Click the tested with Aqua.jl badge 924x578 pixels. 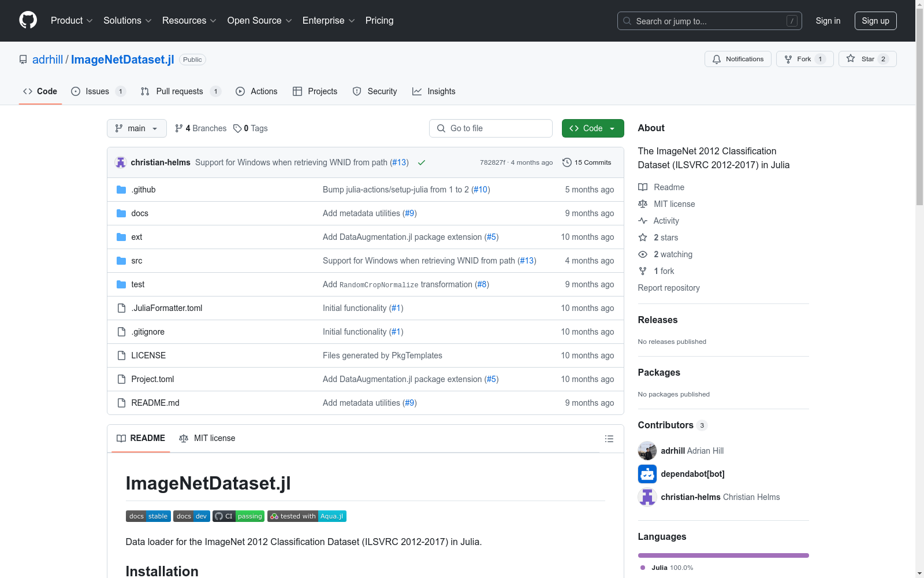307,516
